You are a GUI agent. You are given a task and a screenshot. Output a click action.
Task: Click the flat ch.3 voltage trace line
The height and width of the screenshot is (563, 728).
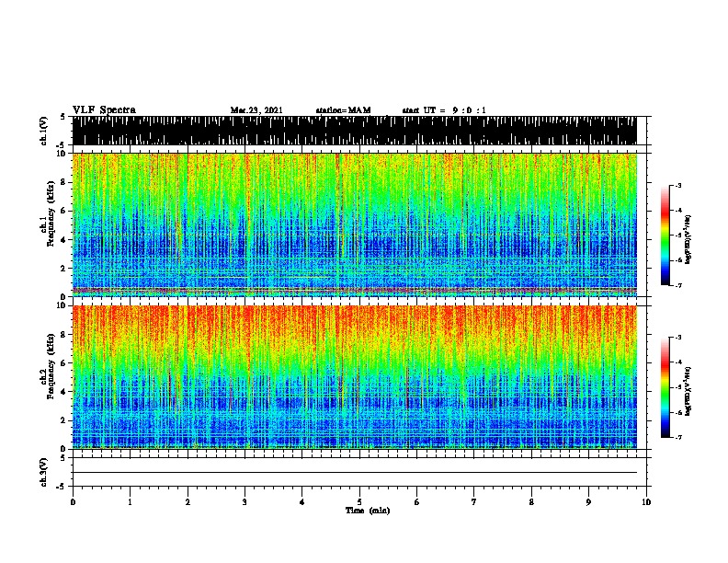[355, 473]
